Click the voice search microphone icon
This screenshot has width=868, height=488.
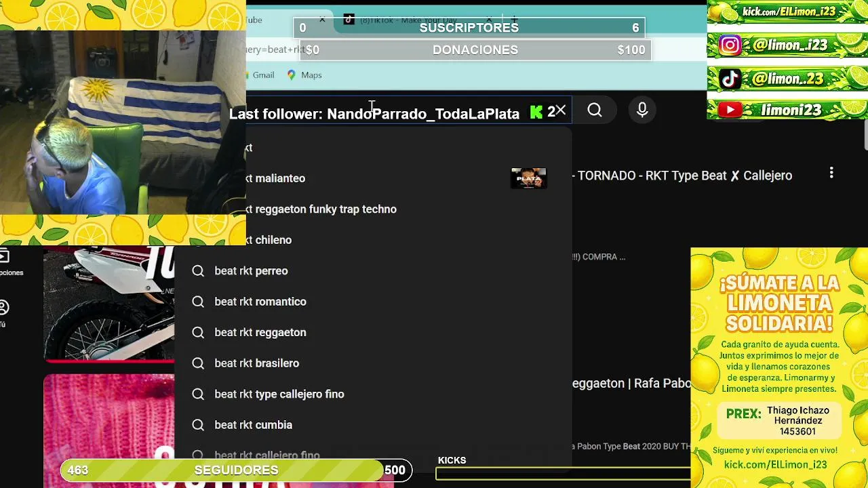coord(642,110)
